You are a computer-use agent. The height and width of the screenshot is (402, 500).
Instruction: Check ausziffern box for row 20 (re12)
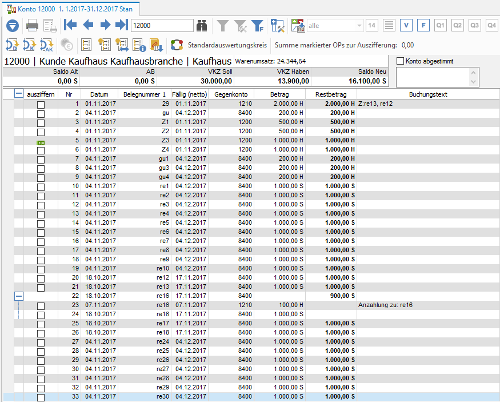tap(41, 279)
